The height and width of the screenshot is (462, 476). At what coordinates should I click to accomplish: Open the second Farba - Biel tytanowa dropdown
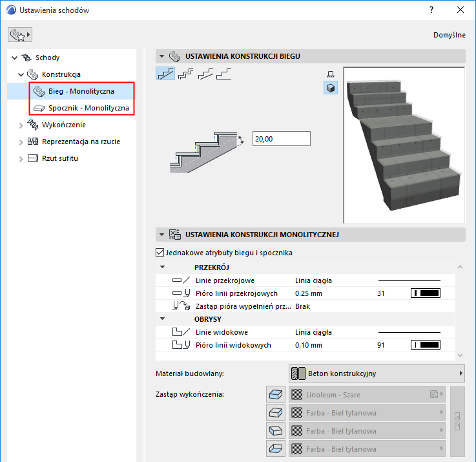[x=367, y=430]
